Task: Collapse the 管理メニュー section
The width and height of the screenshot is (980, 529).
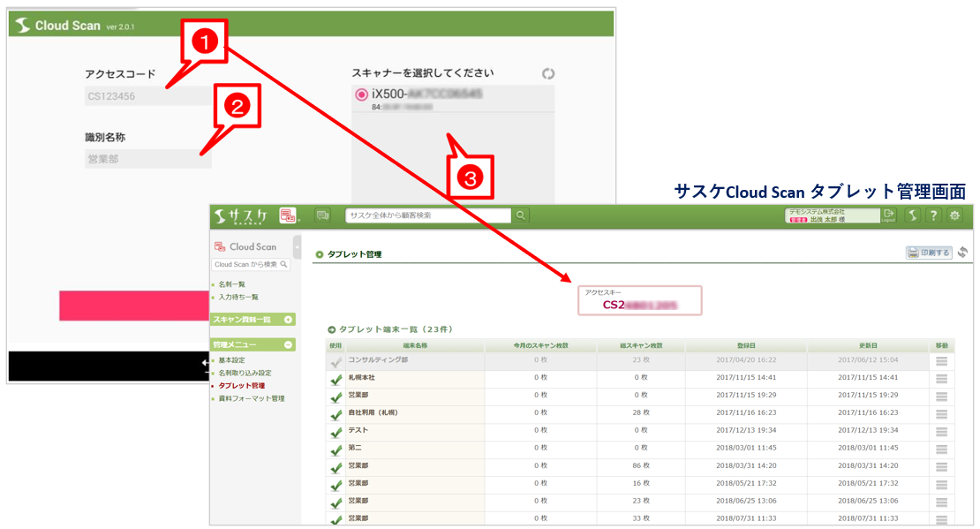Action: pos(288,344)
